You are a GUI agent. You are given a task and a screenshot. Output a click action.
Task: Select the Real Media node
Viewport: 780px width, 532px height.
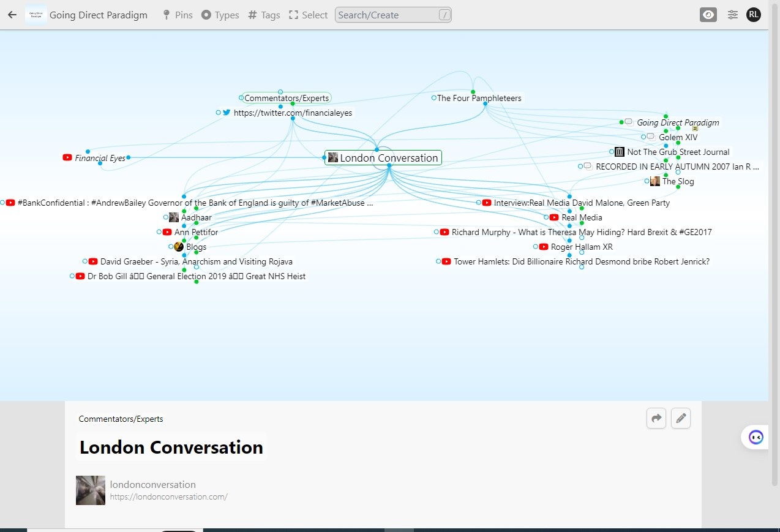582,217
